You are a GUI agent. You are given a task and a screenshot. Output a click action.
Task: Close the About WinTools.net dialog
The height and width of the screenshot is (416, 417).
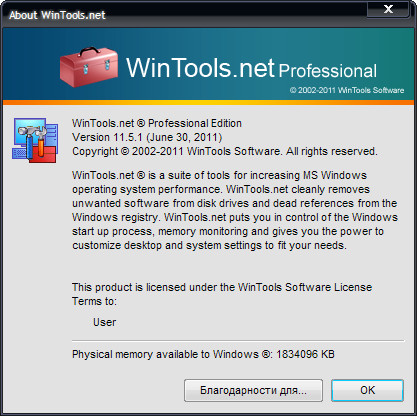pyautogui.click(x=388, y=9)
